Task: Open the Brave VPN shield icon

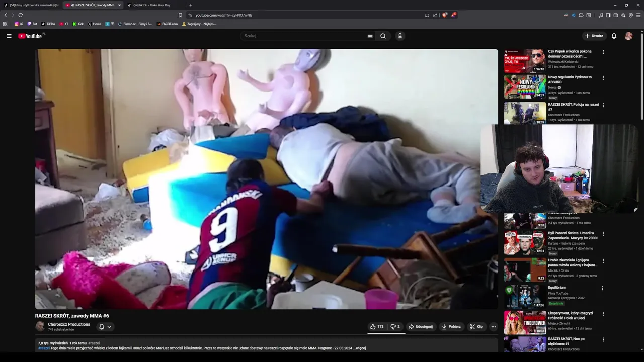Action: [x=631, y=15]
